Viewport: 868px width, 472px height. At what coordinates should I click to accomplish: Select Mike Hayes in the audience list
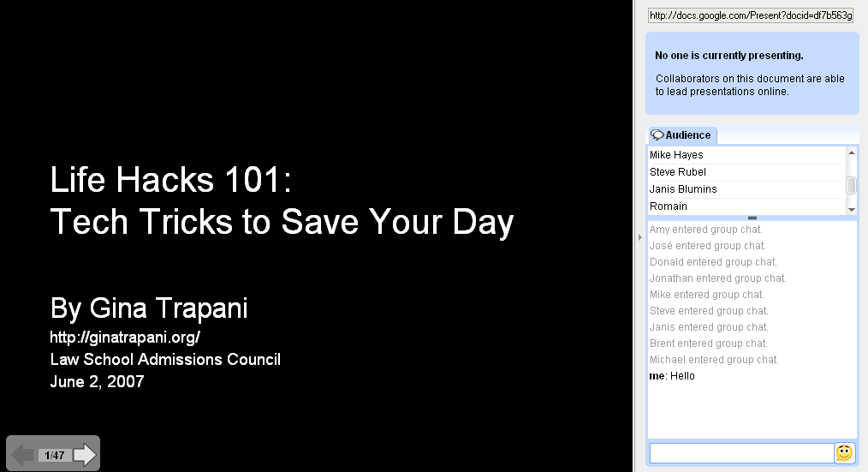point(746,155)
